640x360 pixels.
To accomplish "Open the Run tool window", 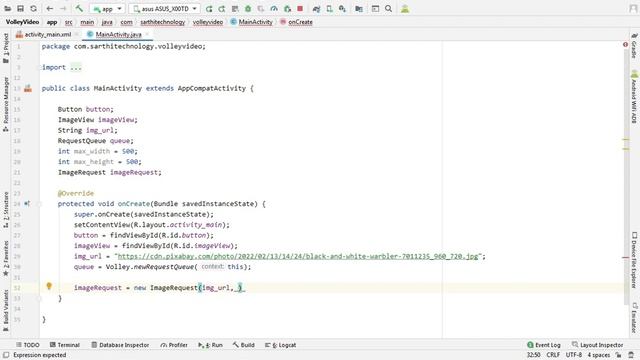I will [x=210, y=345].
